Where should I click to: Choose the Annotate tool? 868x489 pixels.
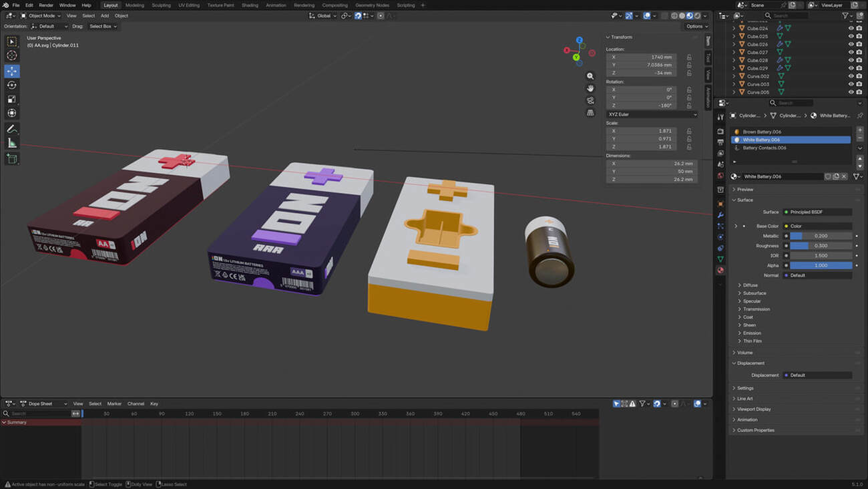pos(11,128)
